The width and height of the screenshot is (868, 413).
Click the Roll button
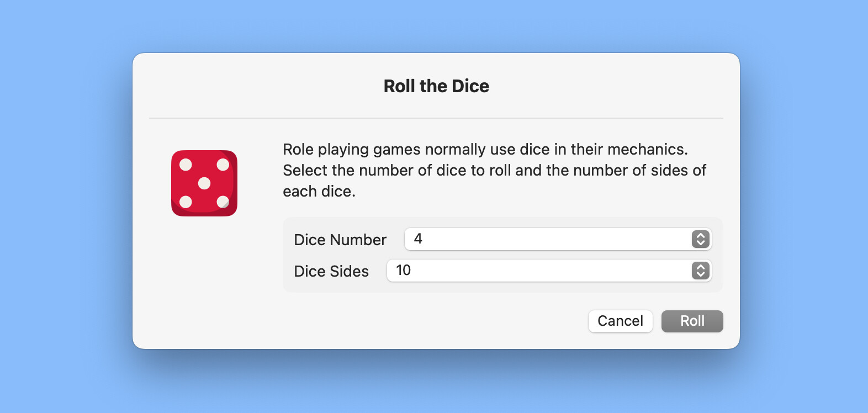tap(692, 321)
